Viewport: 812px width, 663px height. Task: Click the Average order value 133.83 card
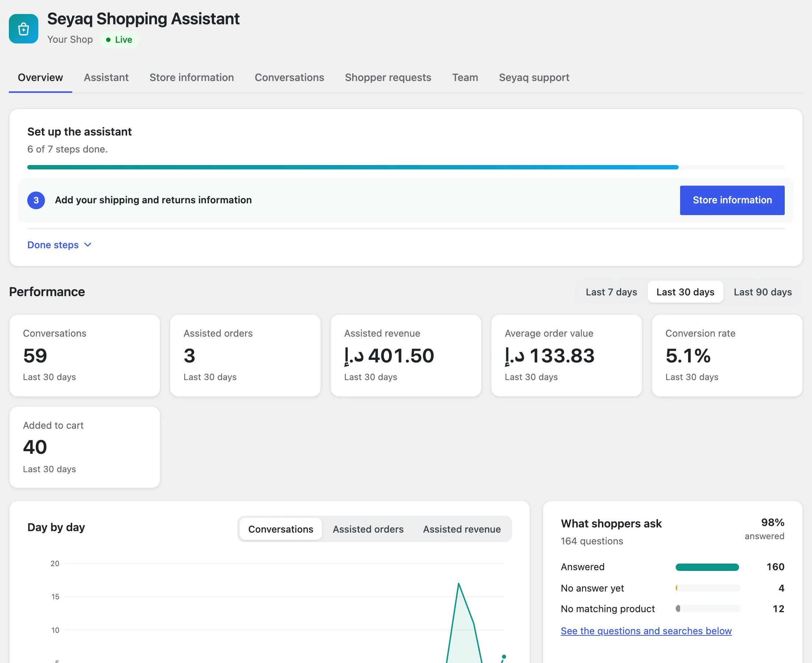pos(566,355)
